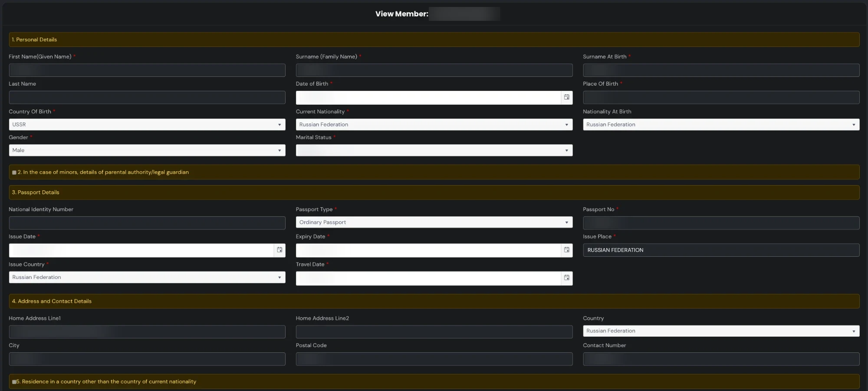Focus the Surname At Birth field
This screenshot has height=391, width=868.
click(721, 70)
